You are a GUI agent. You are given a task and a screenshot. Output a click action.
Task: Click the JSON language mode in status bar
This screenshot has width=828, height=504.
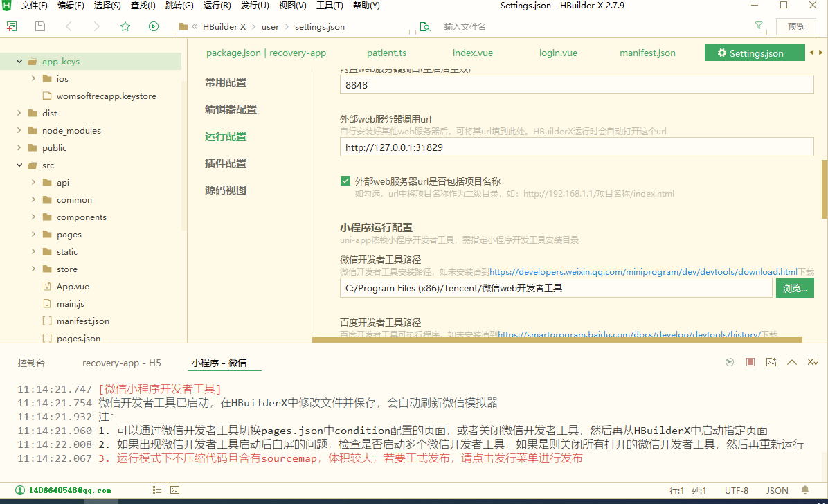777,490
